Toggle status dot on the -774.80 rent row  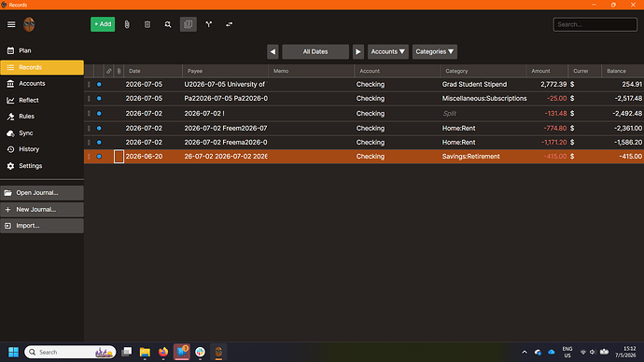click(x=99, y=129)
